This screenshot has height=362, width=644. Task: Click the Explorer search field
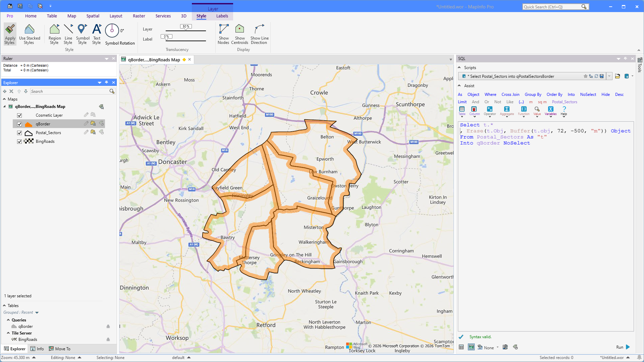tap(69, 92)
